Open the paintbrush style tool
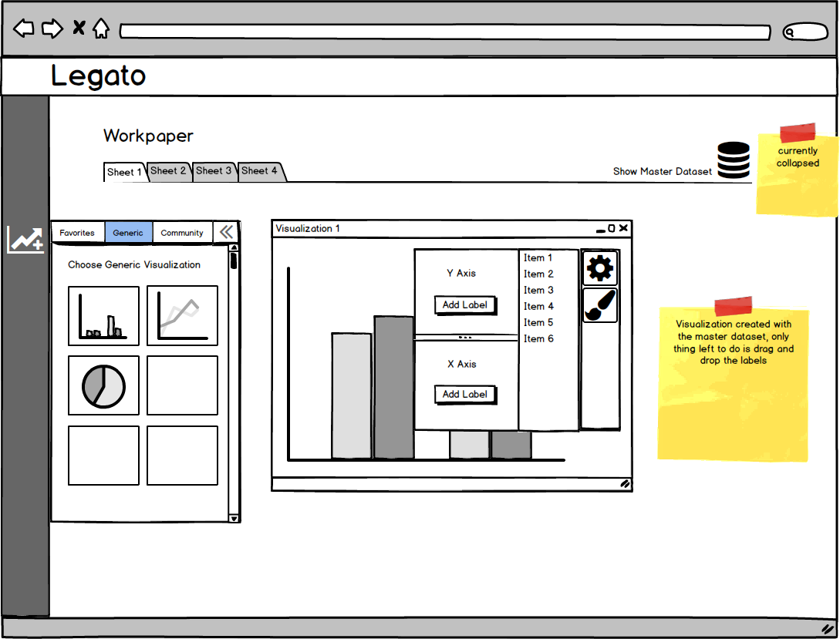The width and height of the screenshot is (840, 639). pyautogui.click(x=600, y=305)
